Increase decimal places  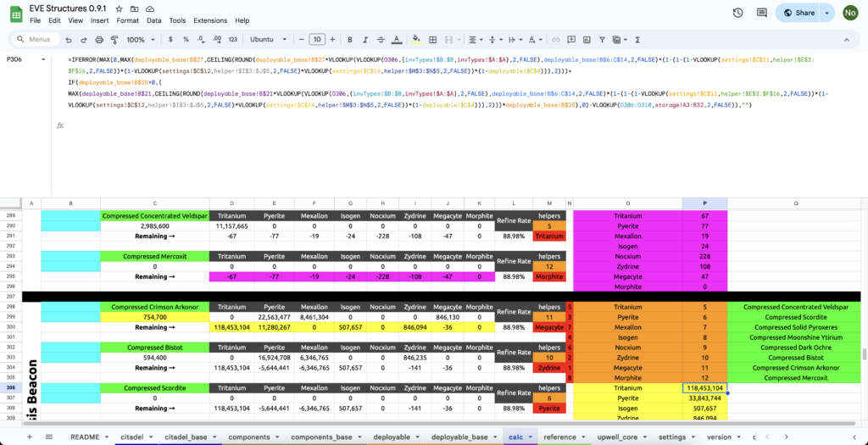click(217, 40)
